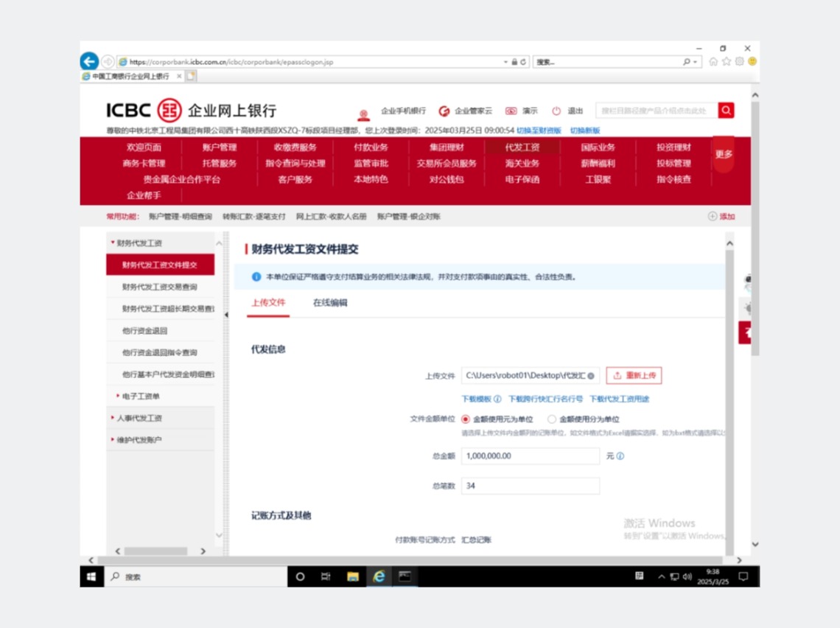Click the 总金额 amount input field
Screen dimensions: 840x628
[x=531, y=456]
